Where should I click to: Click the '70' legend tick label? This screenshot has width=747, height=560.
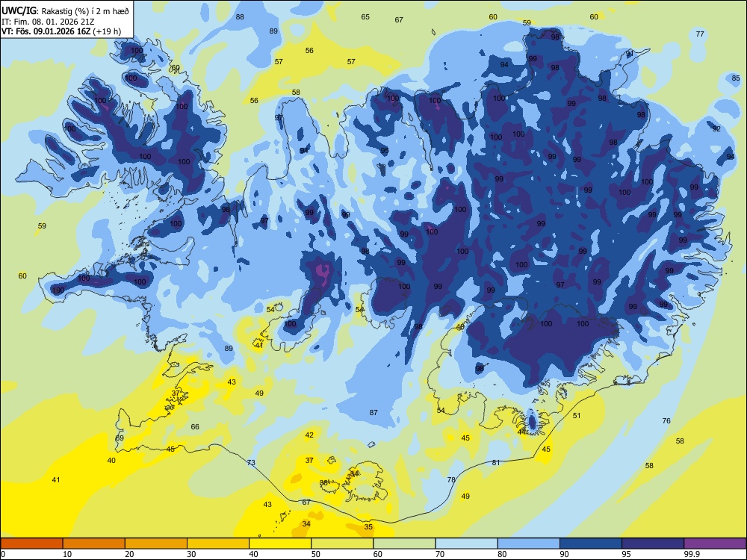(x=440, y=554)
